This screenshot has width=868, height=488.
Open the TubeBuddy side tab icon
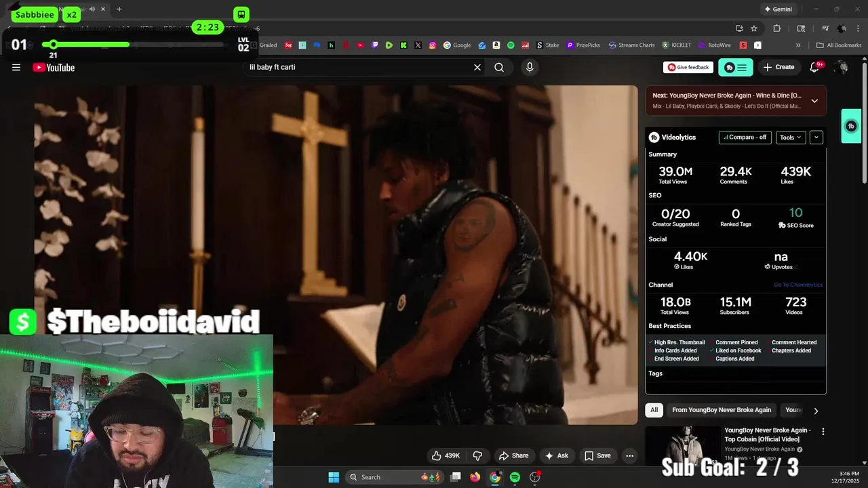pyautogui.click(x=851, y=126)
